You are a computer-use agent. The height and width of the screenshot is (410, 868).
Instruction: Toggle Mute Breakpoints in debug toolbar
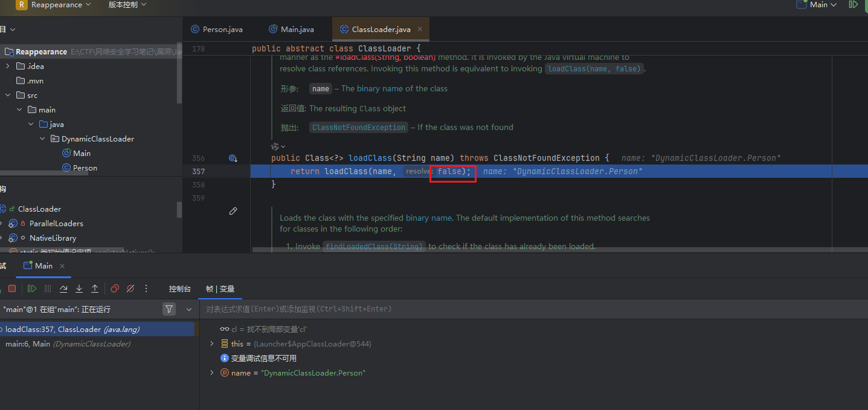point(130,289)
